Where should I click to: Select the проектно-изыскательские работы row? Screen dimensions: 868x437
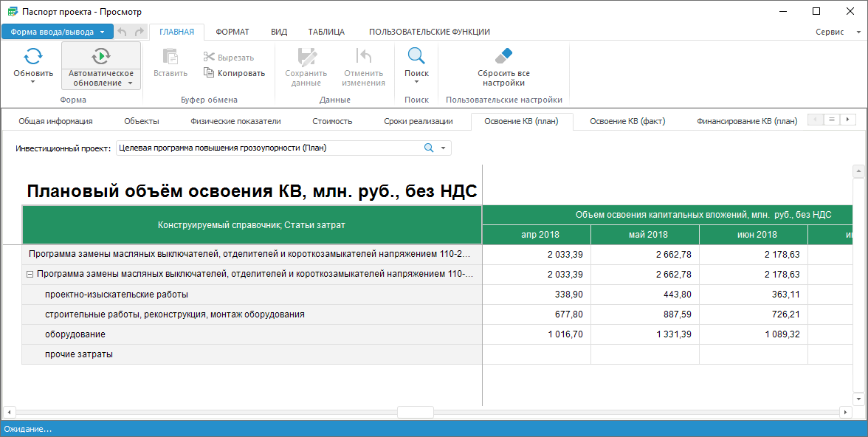[x=252, y=295]
